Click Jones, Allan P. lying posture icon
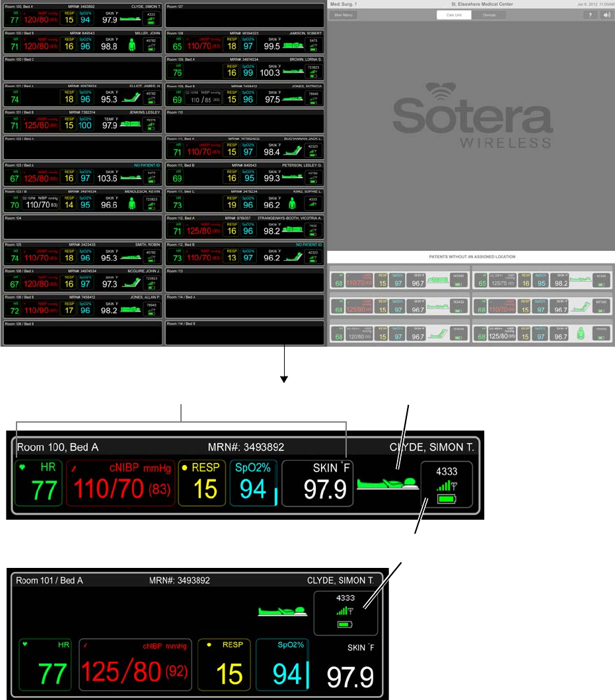Image resolution: width=615 pixels, height=700 pixels. (x=130, y=308)
